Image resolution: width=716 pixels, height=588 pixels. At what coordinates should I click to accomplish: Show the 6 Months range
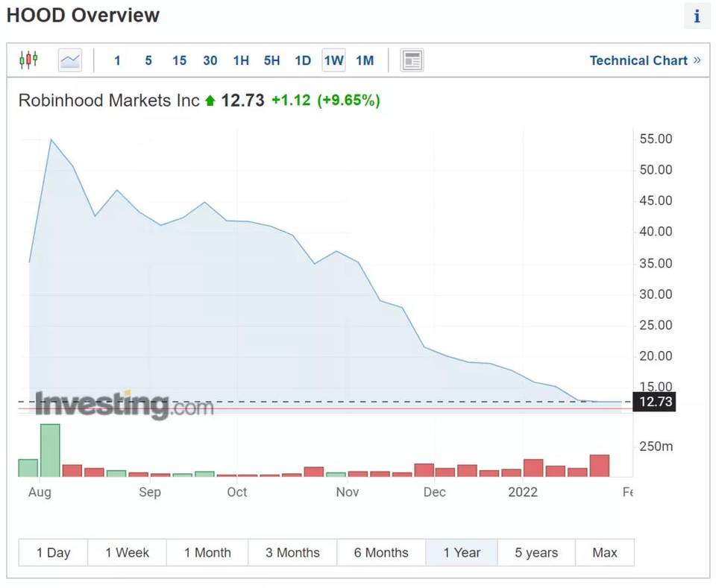(x=381, y=552)
